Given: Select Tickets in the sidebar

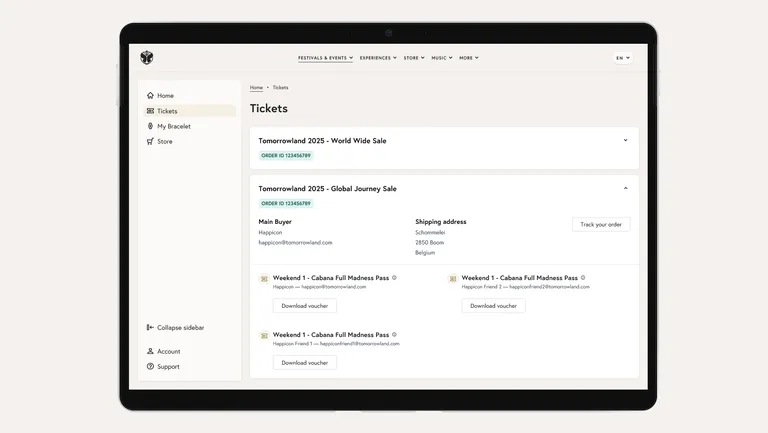Looking at the screenshot, I should (x=190, y=111).
